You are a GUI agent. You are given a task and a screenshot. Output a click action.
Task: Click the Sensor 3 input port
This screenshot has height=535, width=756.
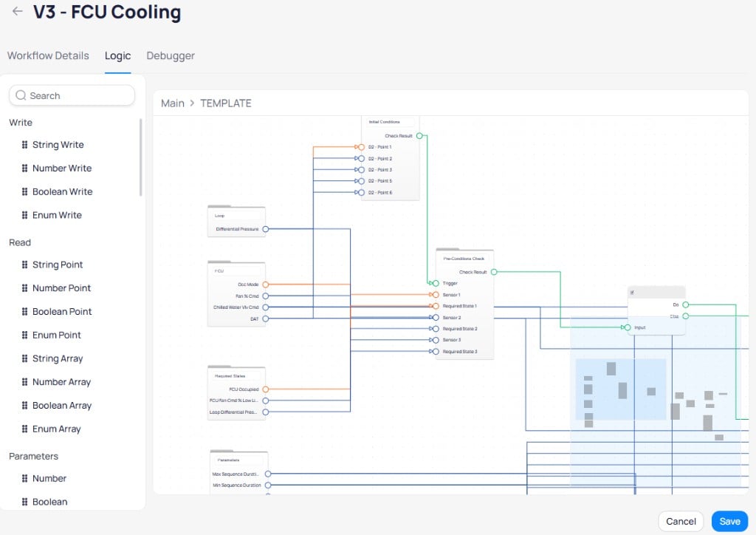[436, 340]
